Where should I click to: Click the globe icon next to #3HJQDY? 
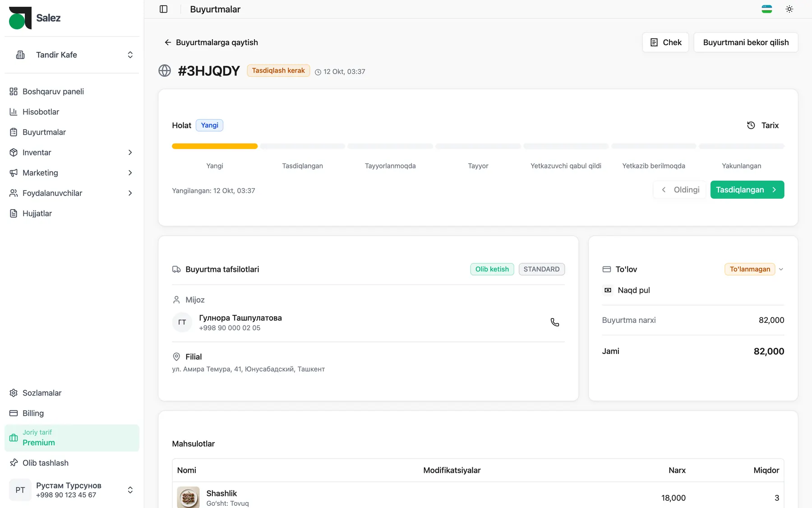[165, 71]
